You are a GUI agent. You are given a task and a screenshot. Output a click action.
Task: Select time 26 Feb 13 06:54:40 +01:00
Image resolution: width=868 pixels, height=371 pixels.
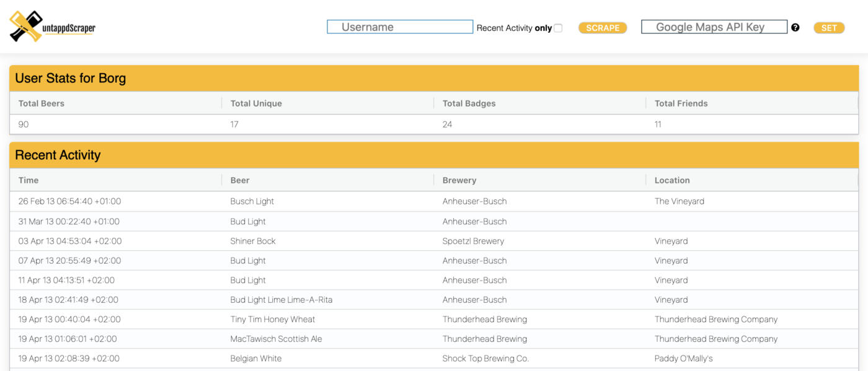click(x=69, y=201)
